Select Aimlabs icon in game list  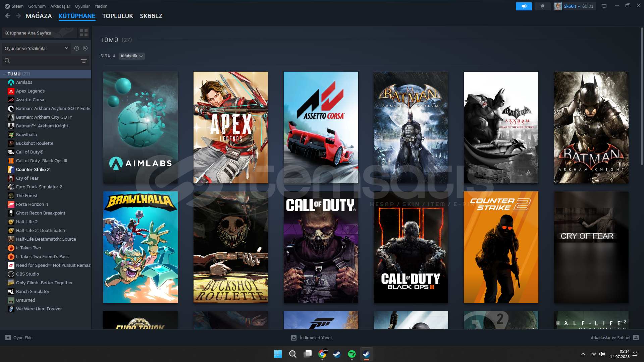[x=11, y=82]
